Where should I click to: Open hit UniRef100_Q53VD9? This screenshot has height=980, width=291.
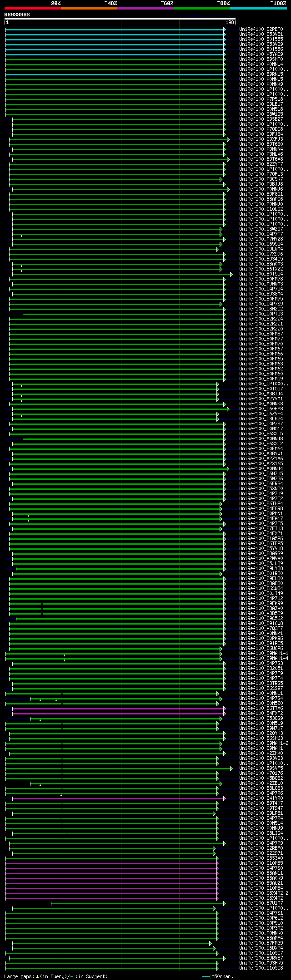261,44
